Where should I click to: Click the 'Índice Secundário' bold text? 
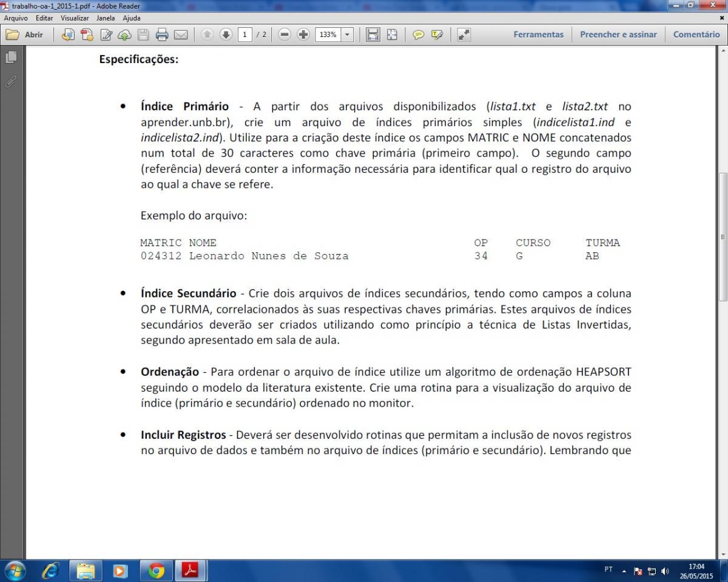(x=188, y=293)
